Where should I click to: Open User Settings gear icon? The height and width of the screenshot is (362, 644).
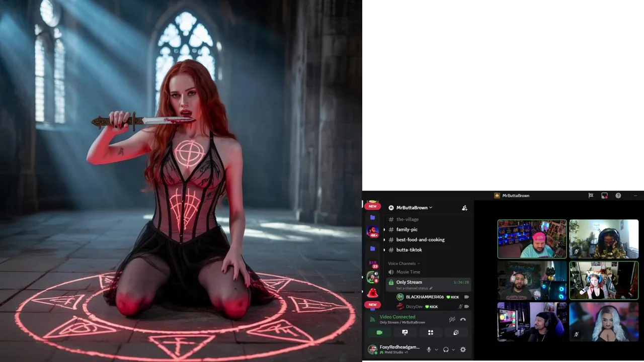(x=463, y=349)
